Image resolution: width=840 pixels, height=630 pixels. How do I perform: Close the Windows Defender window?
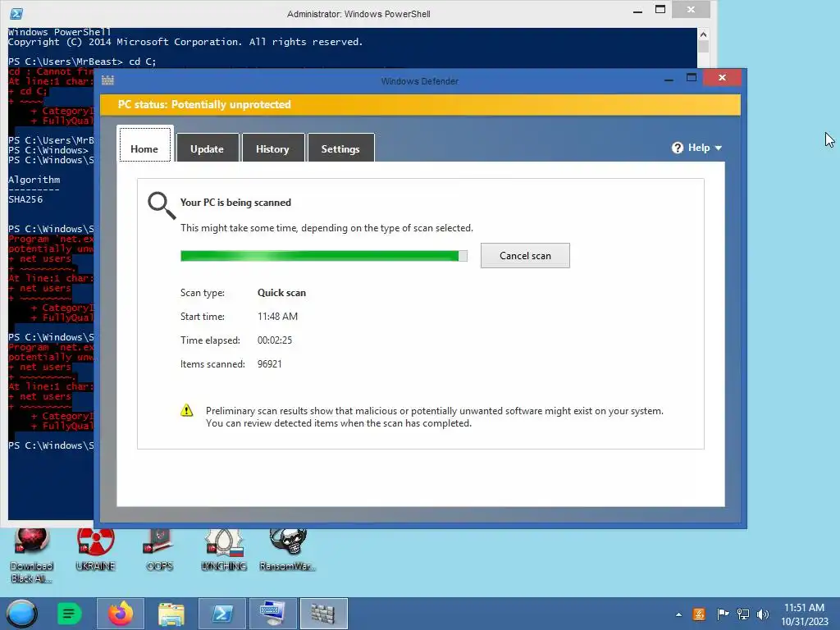coord(722,78)
